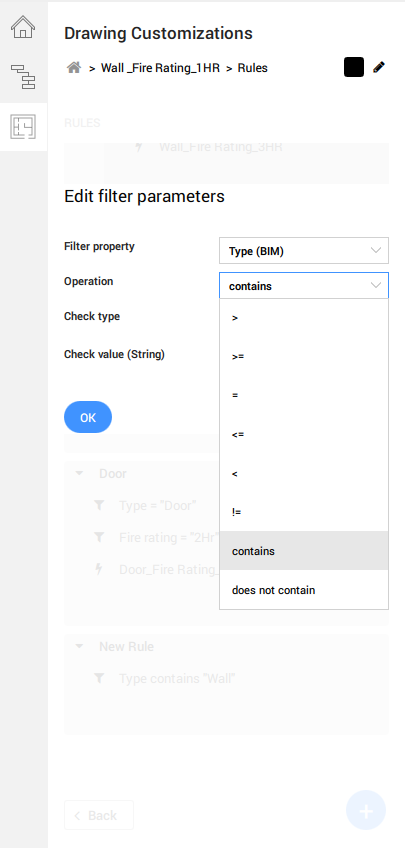Select the floor plan drawing customizations icon

point(23,127)
